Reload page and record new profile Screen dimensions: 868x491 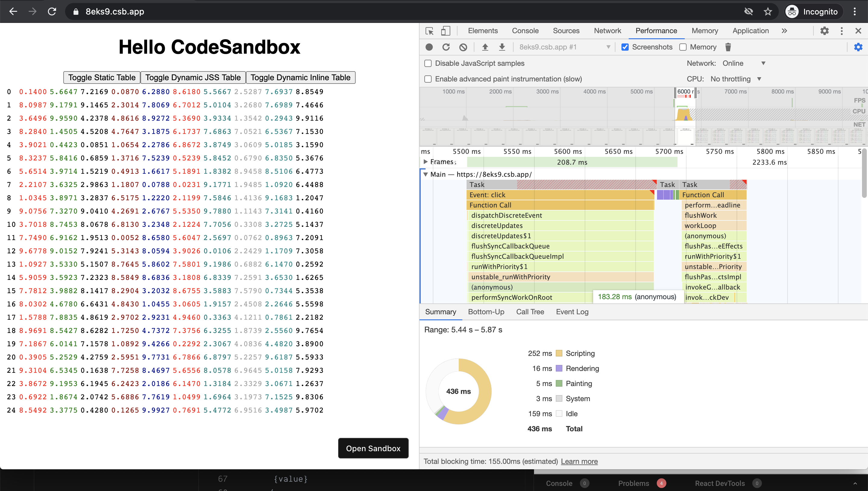pos(446,47)
